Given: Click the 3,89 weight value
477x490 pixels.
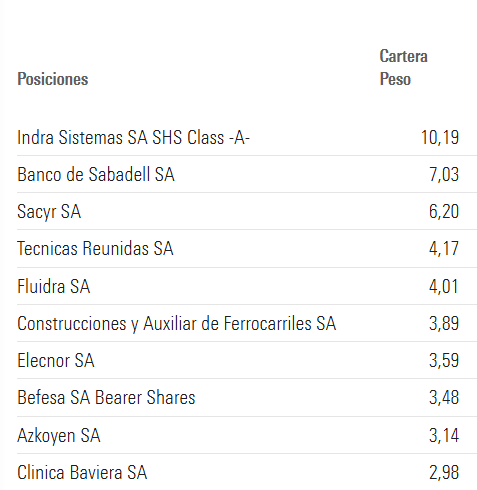Looking at the screenshot, I should tap(444, 323).
